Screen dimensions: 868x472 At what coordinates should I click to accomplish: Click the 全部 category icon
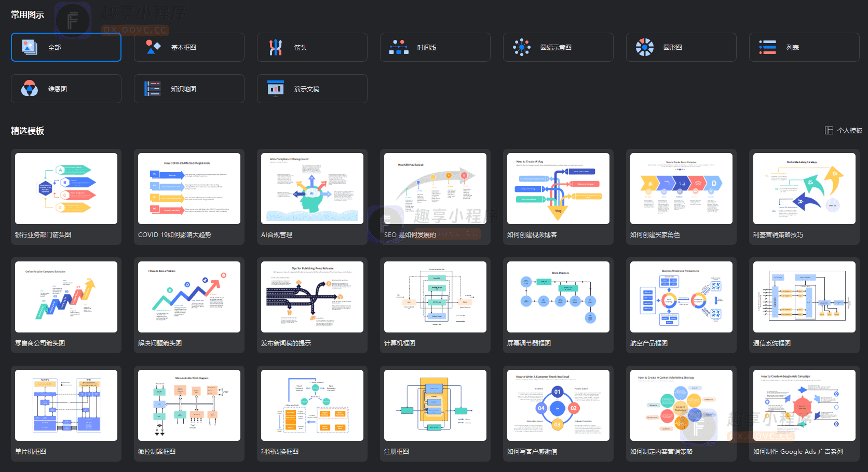pyautogui.click(x=30, y=47)
